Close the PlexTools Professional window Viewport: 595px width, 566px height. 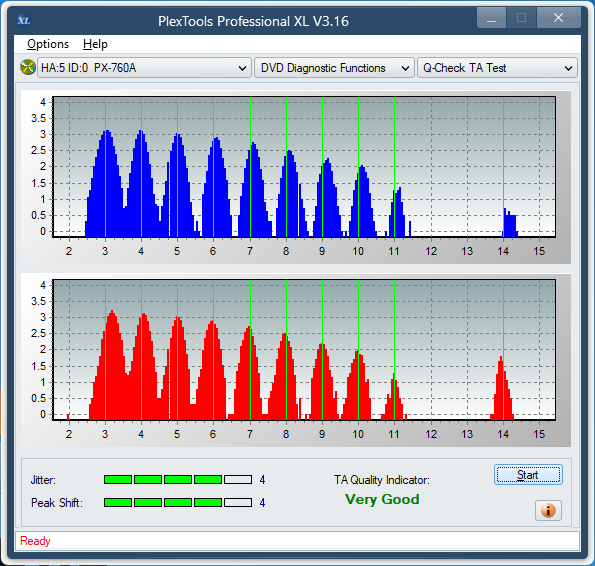pyautogui.click(x=558, y=18)
